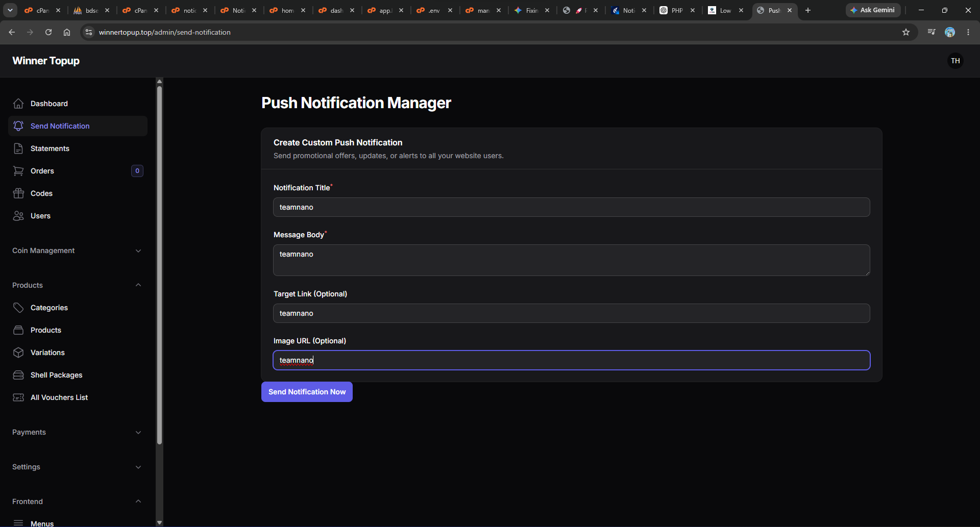Switch to the .env browser tab

pos(434,10)
